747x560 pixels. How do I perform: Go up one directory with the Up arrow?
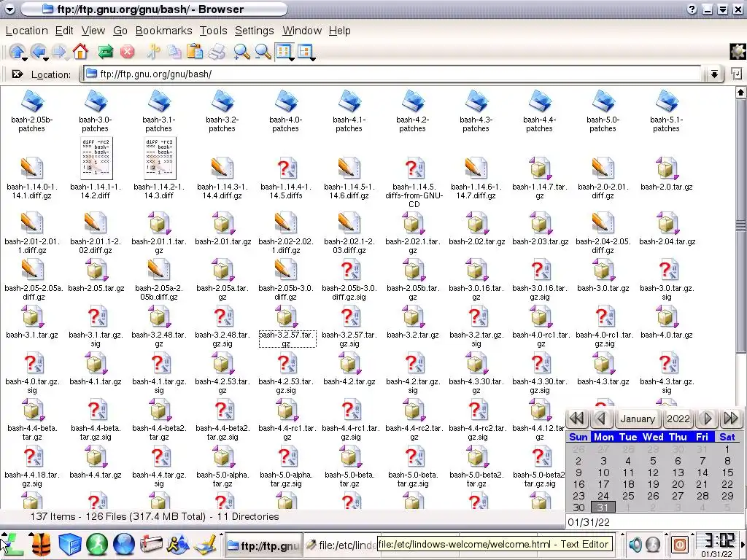tap(17, 51)
